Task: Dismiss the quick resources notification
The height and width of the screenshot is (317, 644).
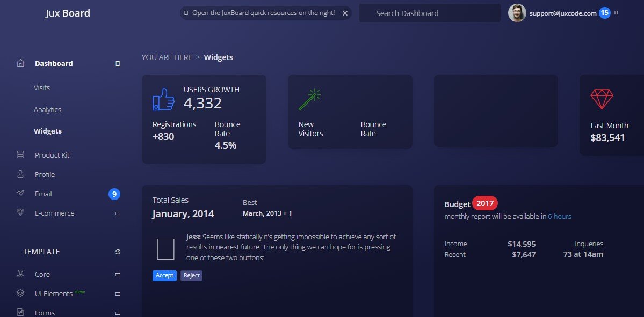Action: (345, 13)
